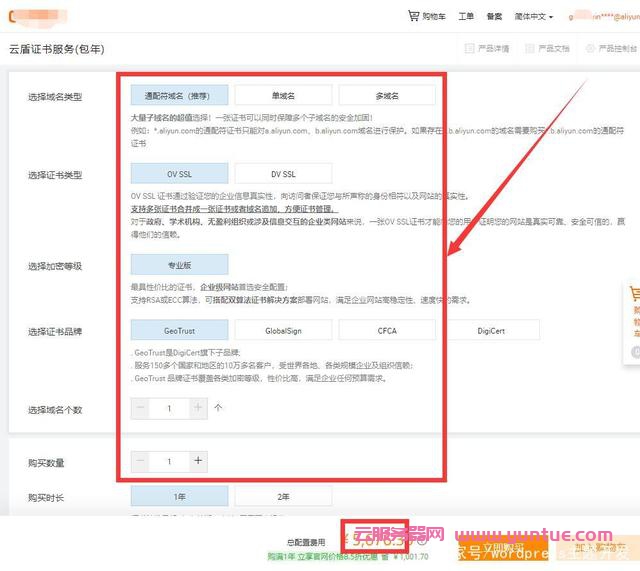Choose DV SSL certificate type

point(284,174)
